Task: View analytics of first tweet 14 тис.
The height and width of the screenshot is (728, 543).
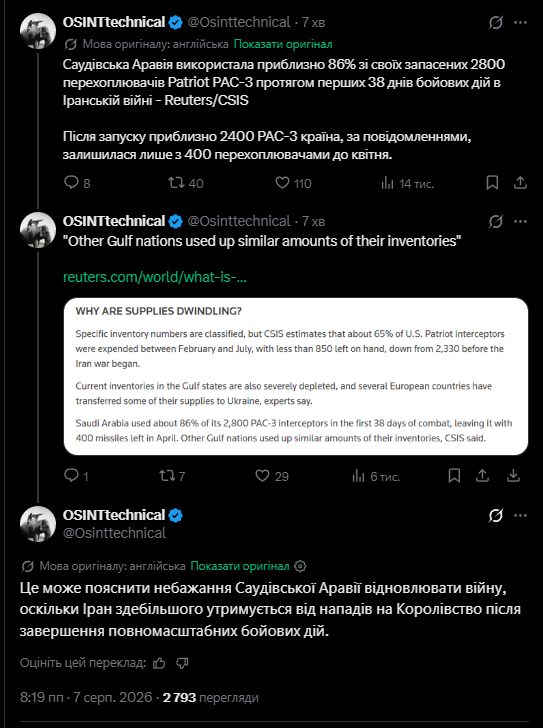Action: coord(407,183)
